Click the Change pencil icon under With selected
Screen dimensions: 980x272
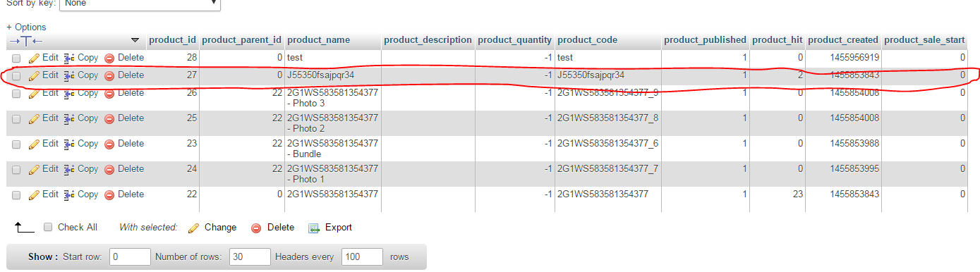pos(193,228)
